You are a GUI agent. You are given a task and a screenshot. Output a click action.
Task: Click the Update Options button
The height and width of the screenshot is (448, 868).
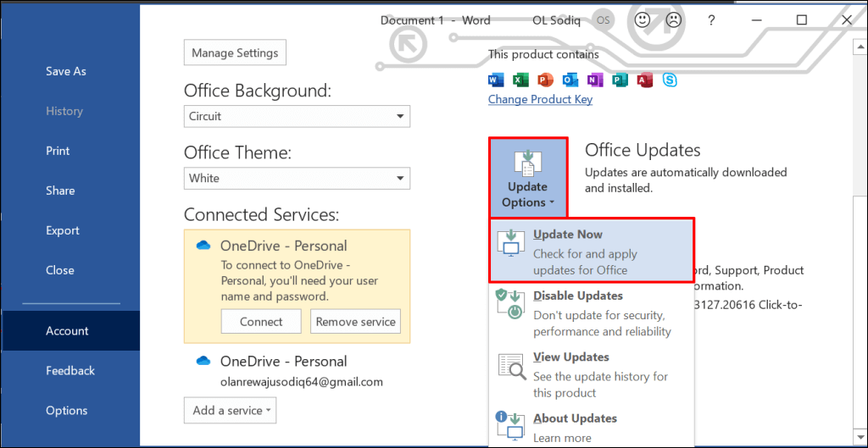click(x=527, y=178)
